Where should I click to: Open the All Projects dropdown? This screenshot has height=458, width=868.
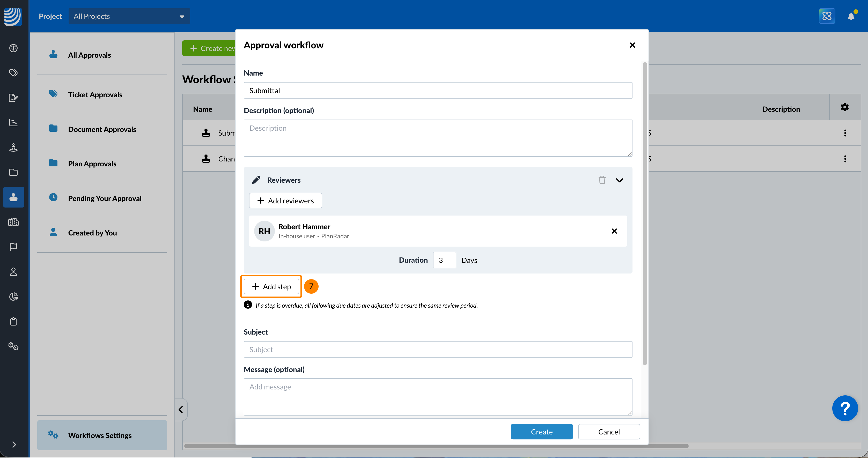click(x=129, y=16)
